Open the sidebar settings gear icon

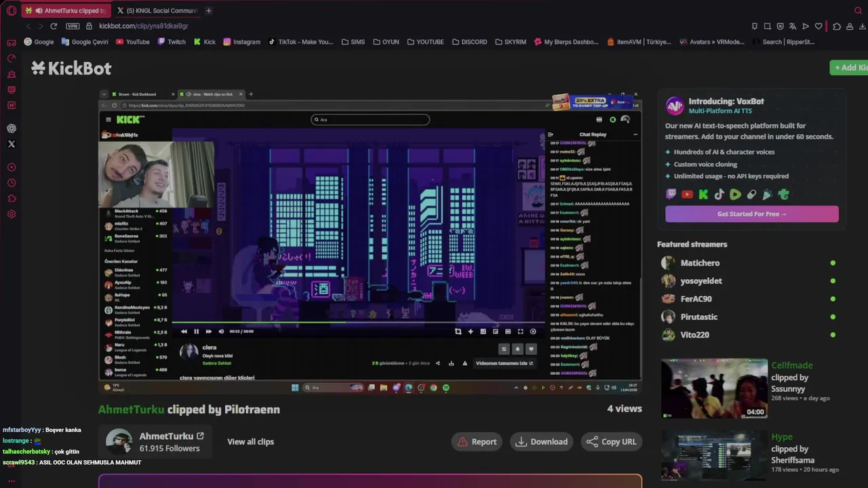click(12, 214)
